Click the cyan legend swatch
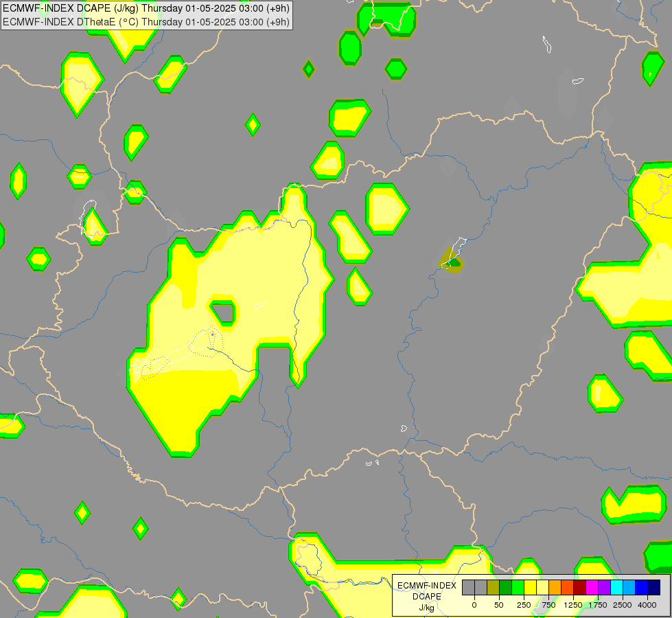The image size is (672, 618). pyautogui.click(x=617, y=587)
